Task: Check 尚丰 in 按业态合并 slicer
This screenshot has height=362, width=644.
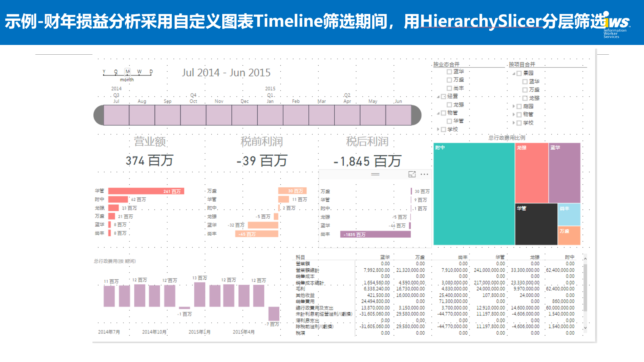Action: click(449, 88)
